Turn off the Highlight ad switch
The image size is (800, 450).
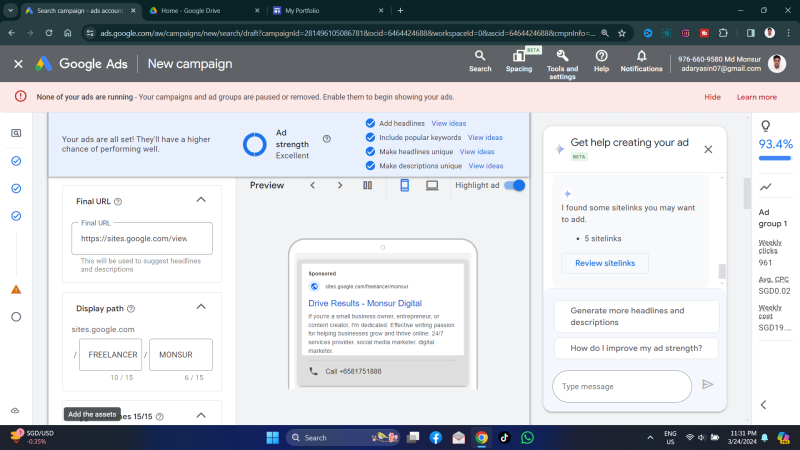coord(514,185)
